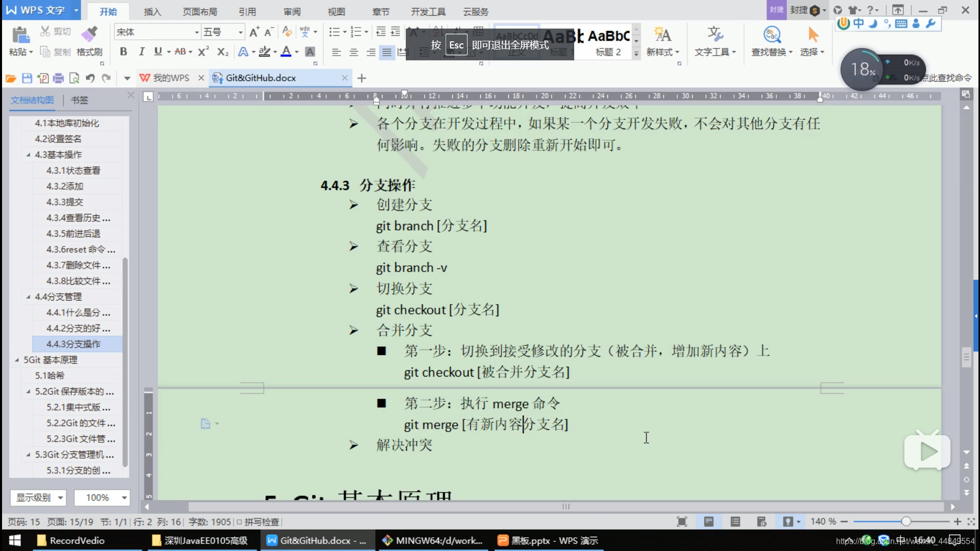This screenshot has width=980, height=551.
Task: Switch to the 书签 bookmarks panel tab
Action: coord(79,100)
